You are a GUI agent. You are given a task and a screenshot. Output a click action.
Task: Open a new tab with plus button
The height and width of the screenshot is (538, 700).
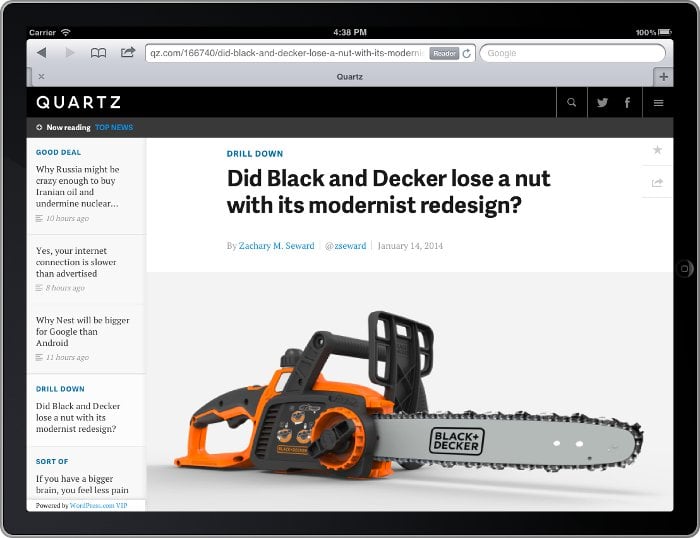tap(663, 77)
